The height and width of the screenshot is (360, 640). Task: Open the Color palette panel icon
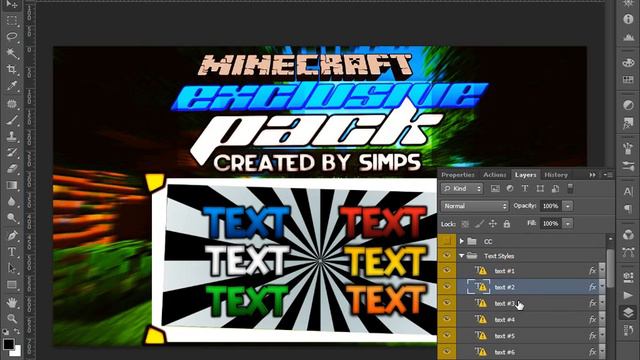click(628, 62)
